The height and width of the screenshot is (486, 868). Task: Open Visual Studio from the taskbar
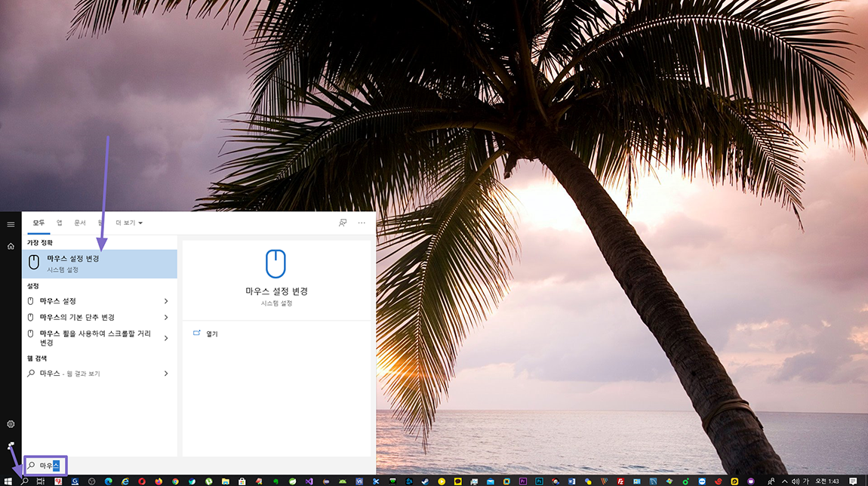pyautogui.click(x=309, y=481)
